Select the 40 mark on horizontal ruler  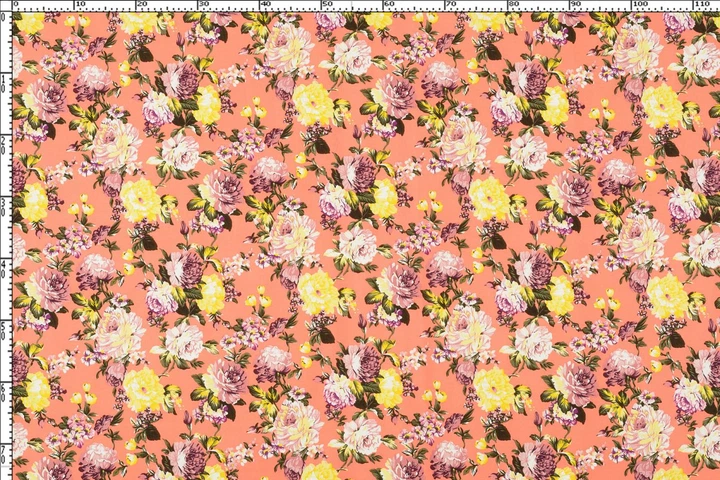click(x=265, y=4)
